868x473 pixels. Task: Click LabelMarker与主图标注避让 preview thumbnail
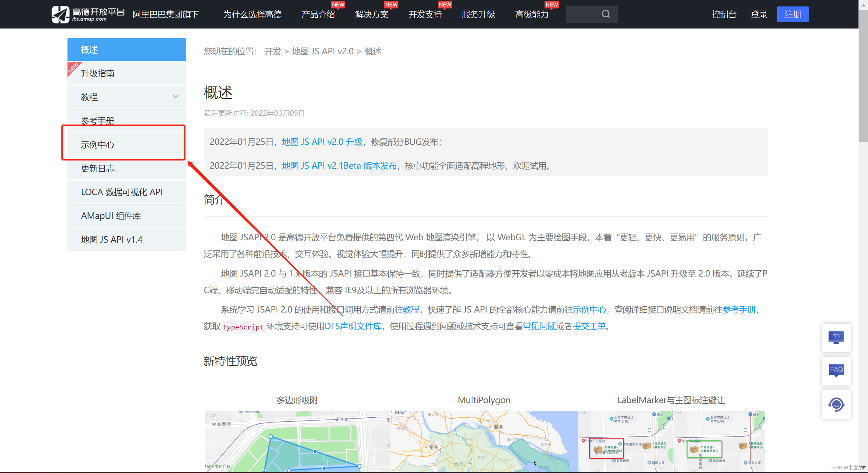pos(671,441)
